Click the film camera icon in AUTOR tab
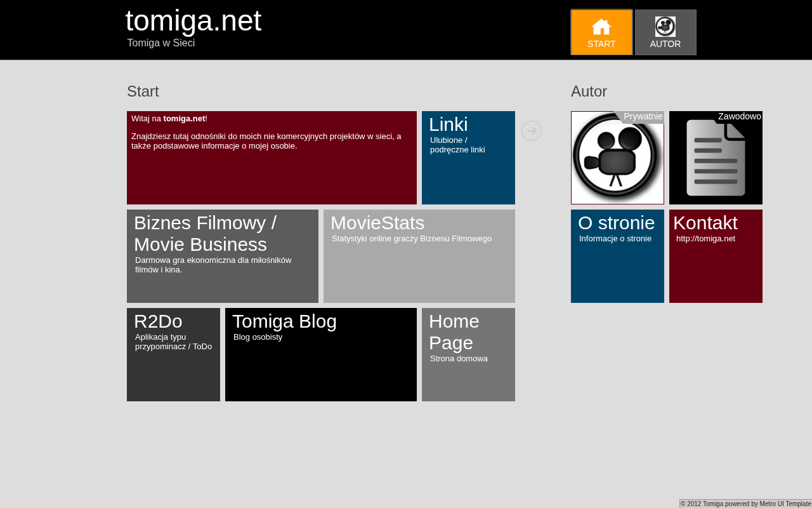Screen dimensions: 812x508 click(x=665, y=27)
